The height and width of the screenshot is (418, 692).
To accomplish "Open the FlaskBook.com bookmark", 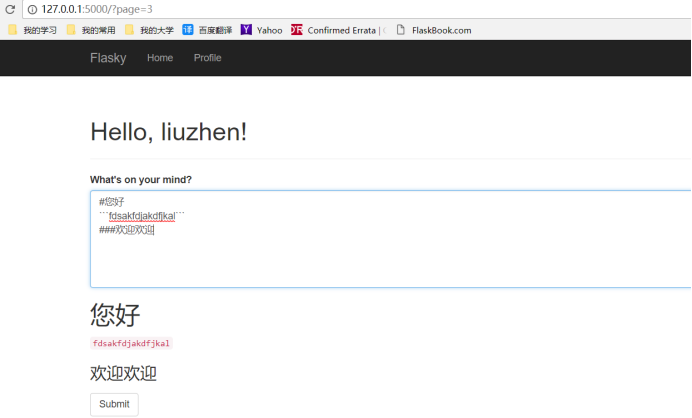I will [434, 30].
